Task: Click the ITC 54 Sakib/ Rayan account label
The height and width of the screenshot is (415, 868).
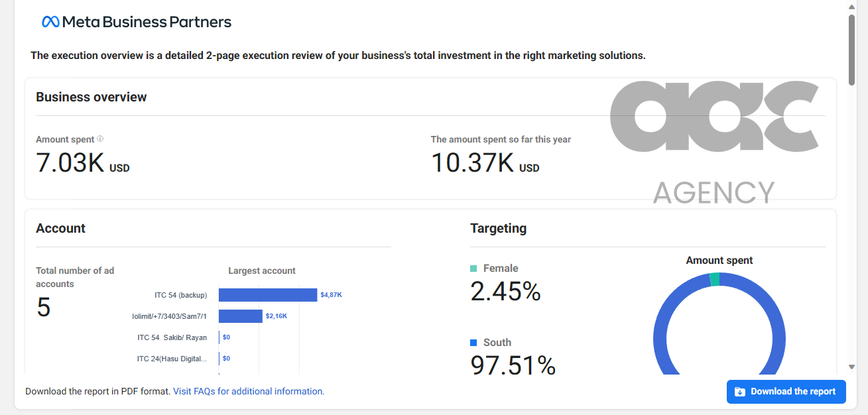Action: [172, 337]
